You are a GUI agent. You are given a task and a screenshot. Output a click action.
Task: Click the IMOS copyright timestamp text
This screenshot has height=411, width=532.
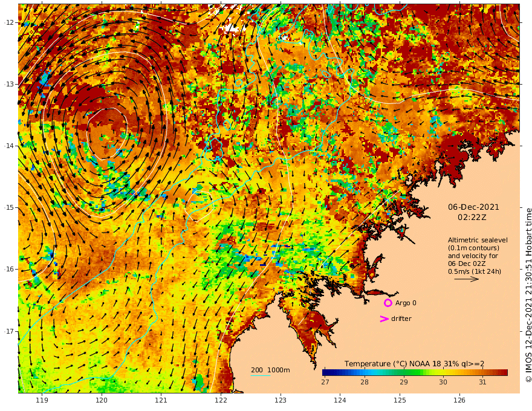(x=528, y=296)
